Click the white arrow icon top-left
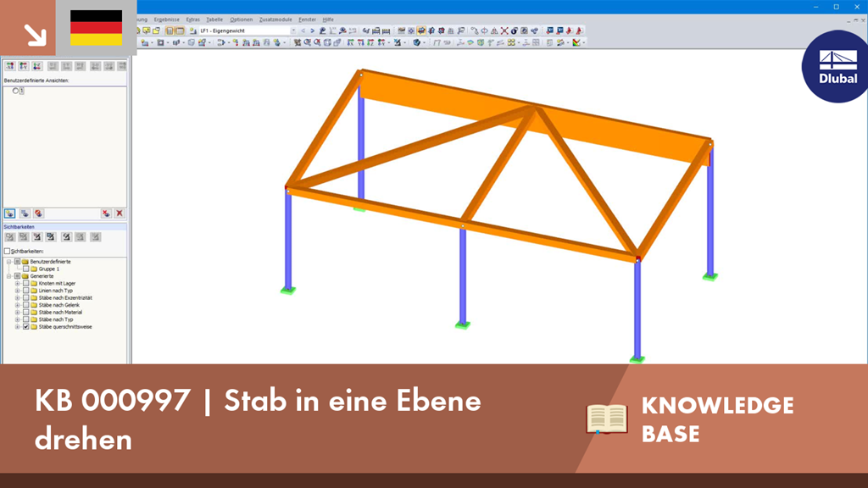Screen dimensions: 868x488 point(35,35)
